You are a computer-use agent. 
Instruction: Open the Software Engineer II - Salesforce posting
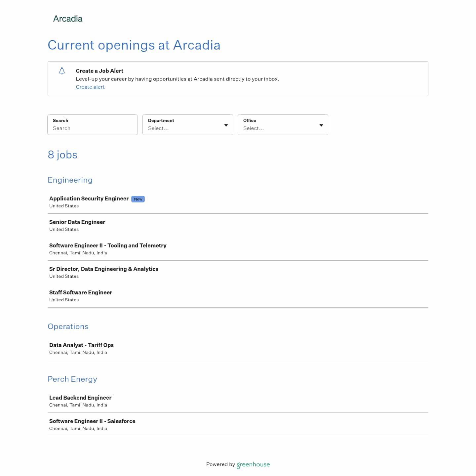pyautogui.click(x=92, y=421)
